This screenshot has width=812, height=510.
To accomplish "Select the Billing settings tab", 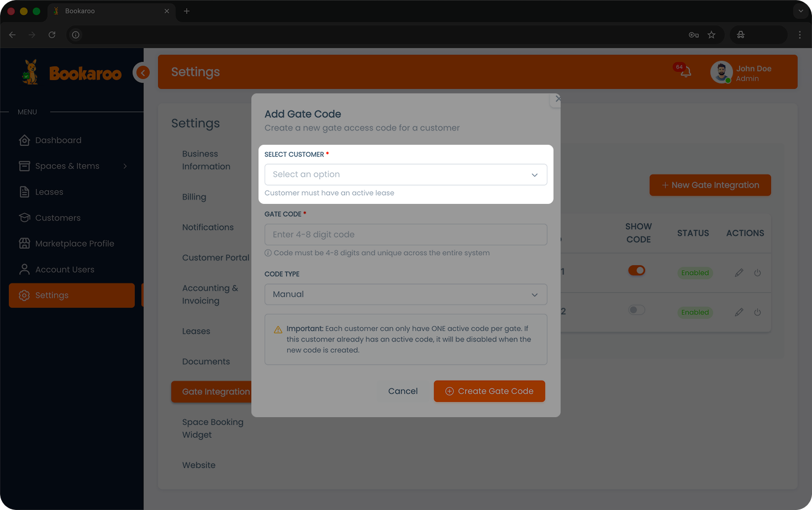I will coord(194,197).
